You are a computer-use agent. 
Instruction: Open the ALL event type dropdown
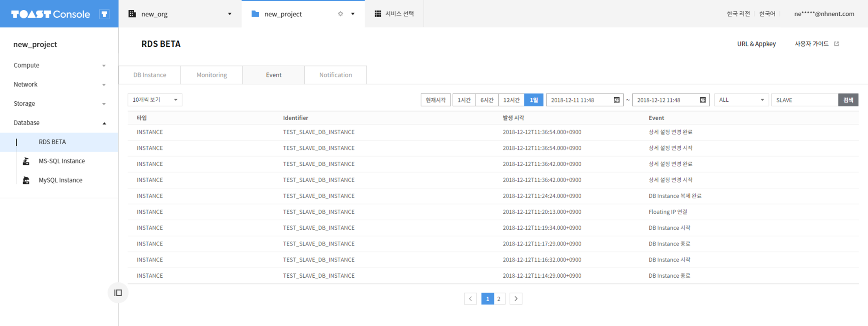coord(741,100)
